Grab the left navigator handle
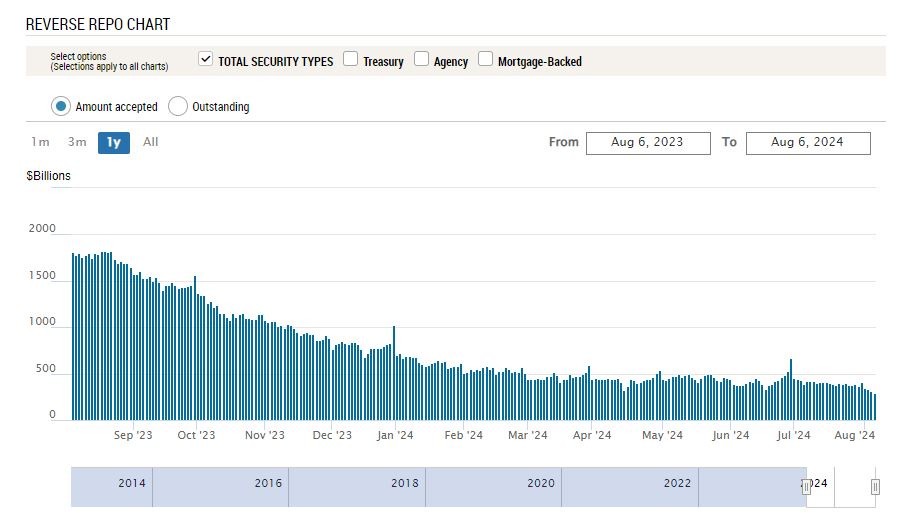 (806, 487)
